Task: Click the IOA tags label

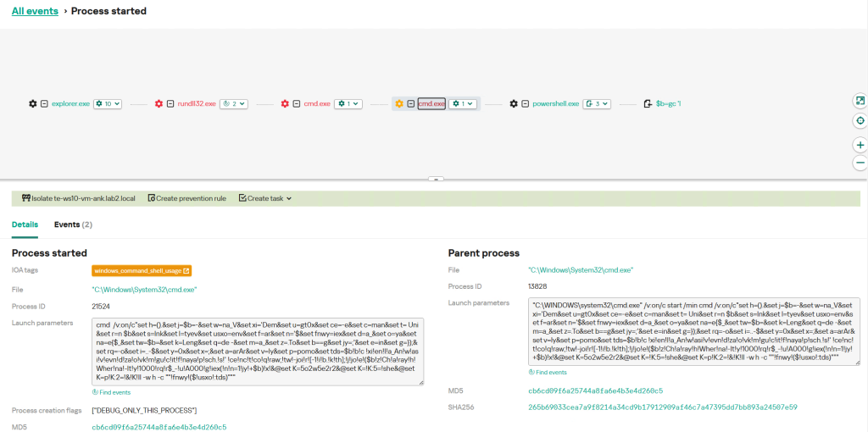Action: click(25, 270)
